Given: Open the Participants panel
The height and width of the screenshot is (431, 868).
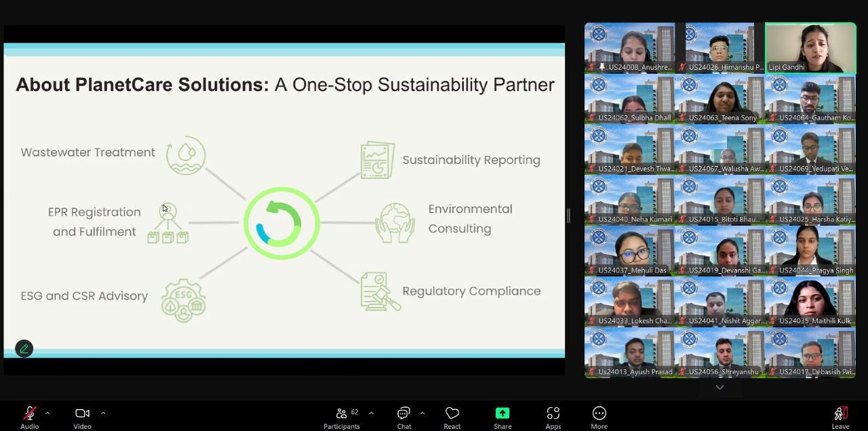Looking at the screenshot, I should 342,417.
